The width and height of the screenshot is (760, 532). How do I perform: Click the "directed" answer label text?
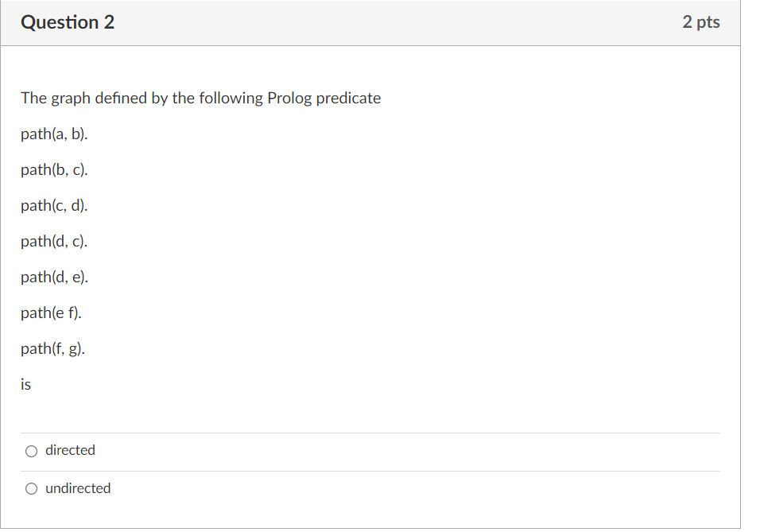point(70,450)
